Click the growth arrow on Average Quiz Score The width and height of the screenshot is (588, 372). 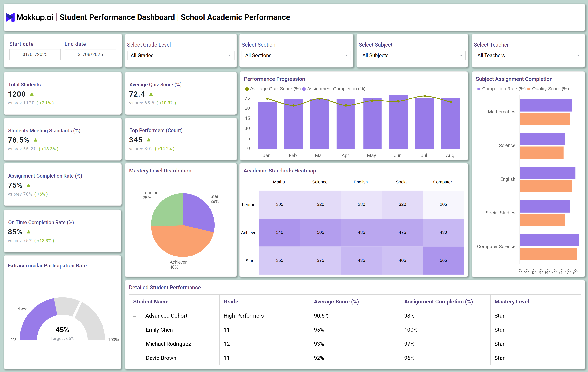[x=151, y=94]
